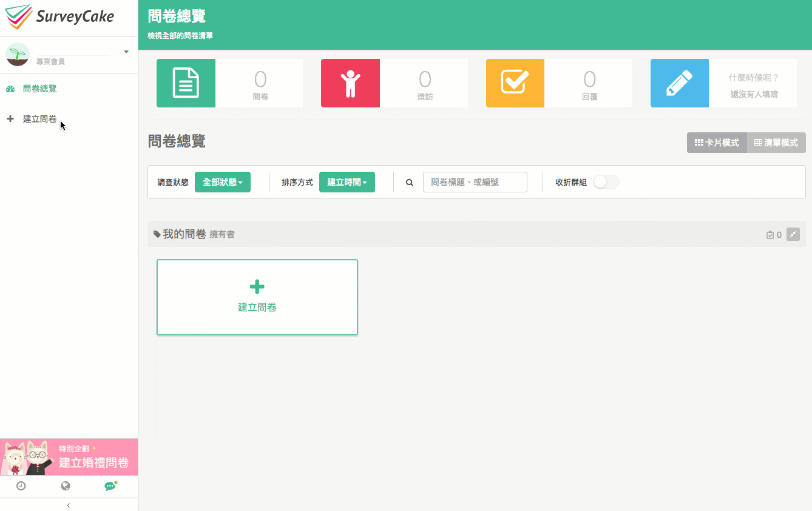
Task: Click the green survey document icon
Action: (186, 83)
